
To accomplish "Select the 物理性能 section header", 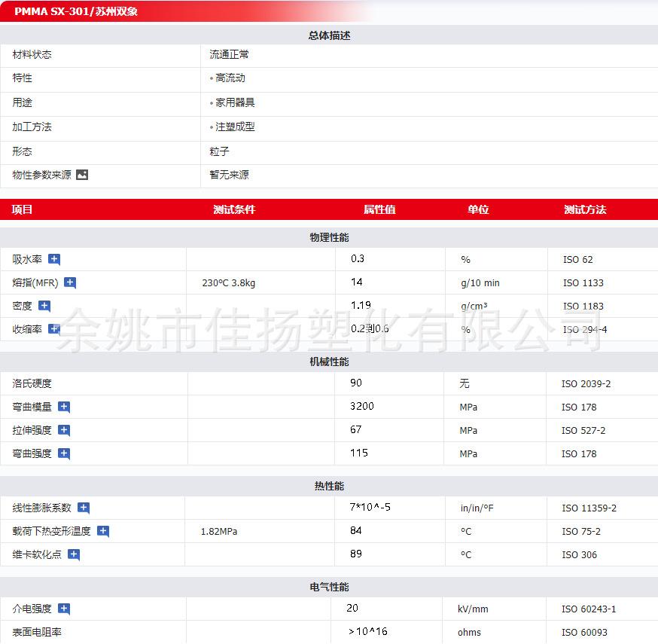I will [x=329, y=237].
